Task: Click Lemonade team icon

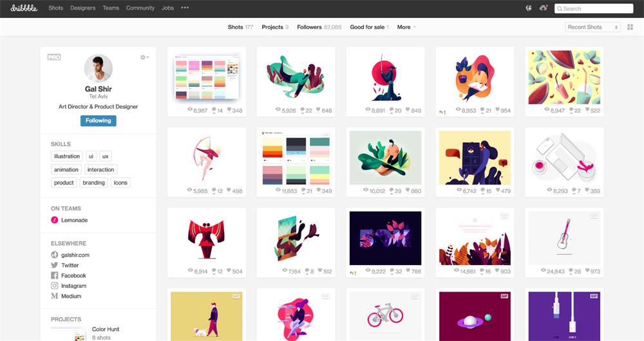Action: (54, 220)
